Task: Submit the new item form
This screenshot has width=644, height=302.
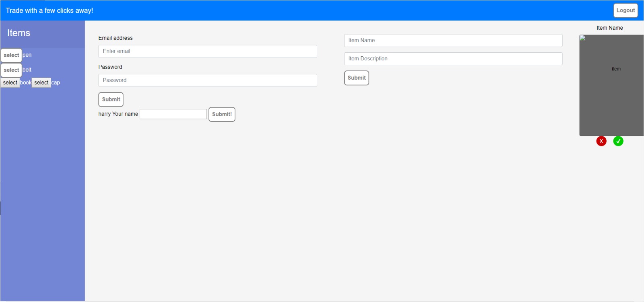Action: pos(357,78)
